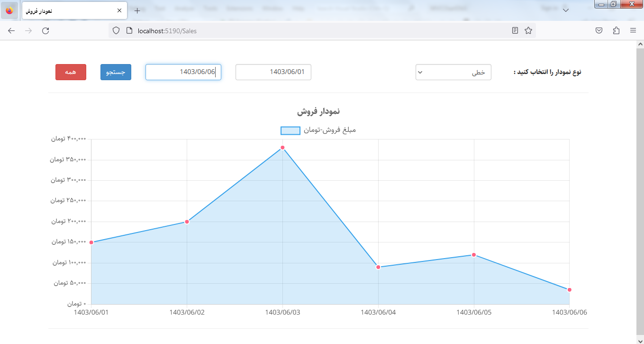The width and height of the screenshot is (644, 344).
Task: Open a new tab with plus button
Action: (x=137, y=10)
